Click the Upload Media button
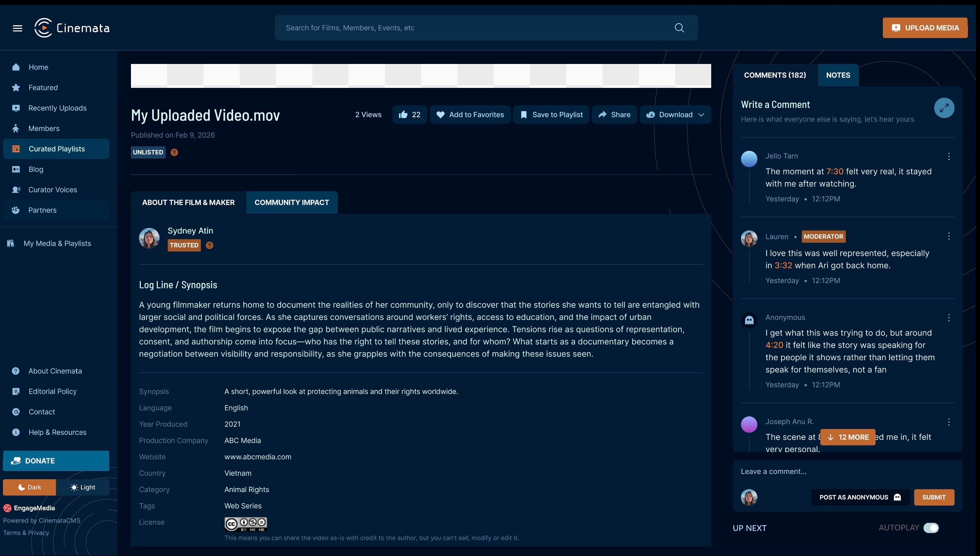Image resolution: width=980 pixels, height=556 pixels. (925, 28)
